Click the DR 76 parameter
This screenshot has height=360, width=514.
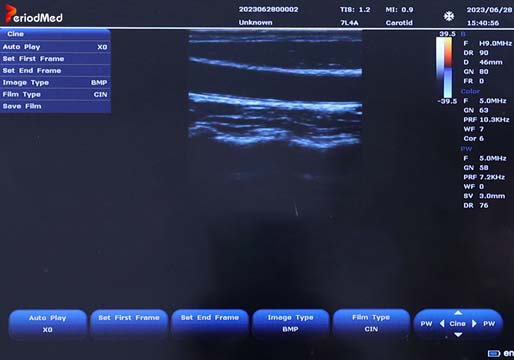(476, 205)
